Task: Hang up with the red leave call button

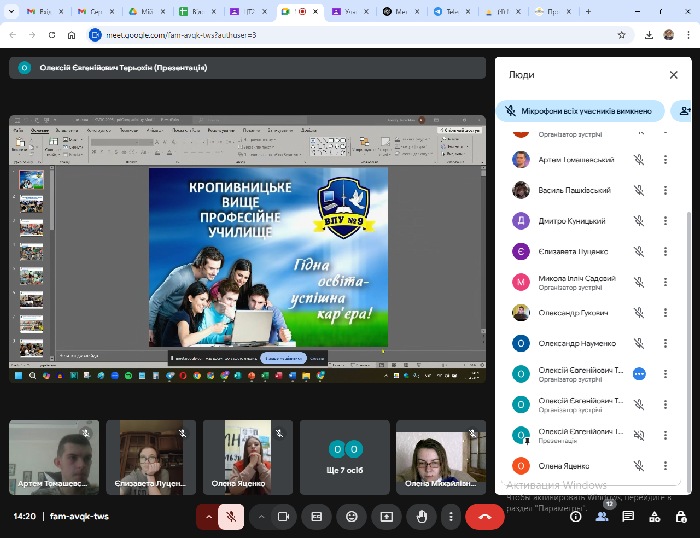Action: [485, 516]
